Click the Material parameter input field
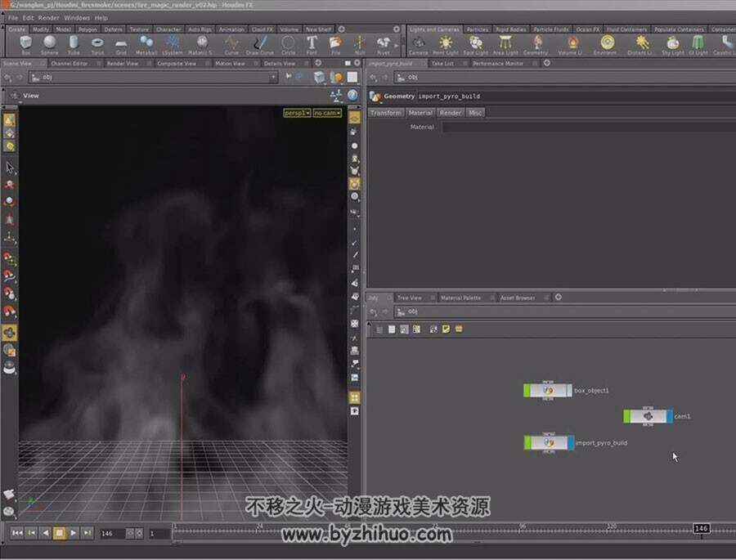 (589, 127)
